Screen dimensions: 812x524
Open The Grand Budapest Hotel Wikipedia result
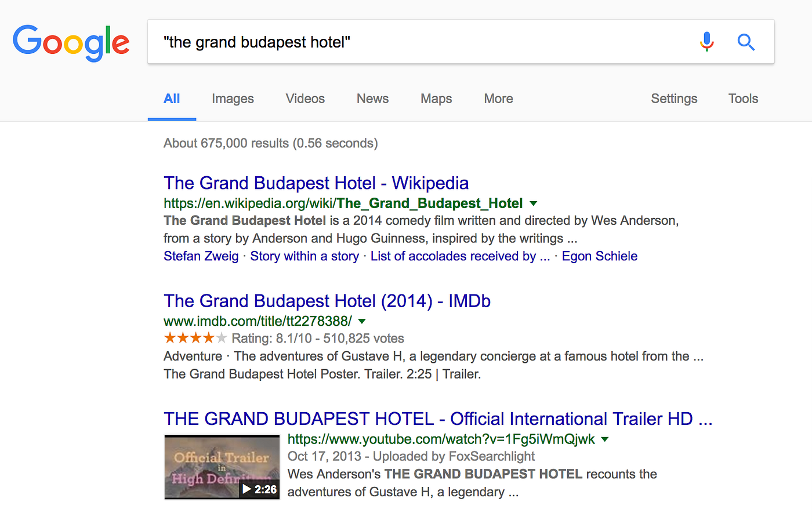click(x=316, y=183)
